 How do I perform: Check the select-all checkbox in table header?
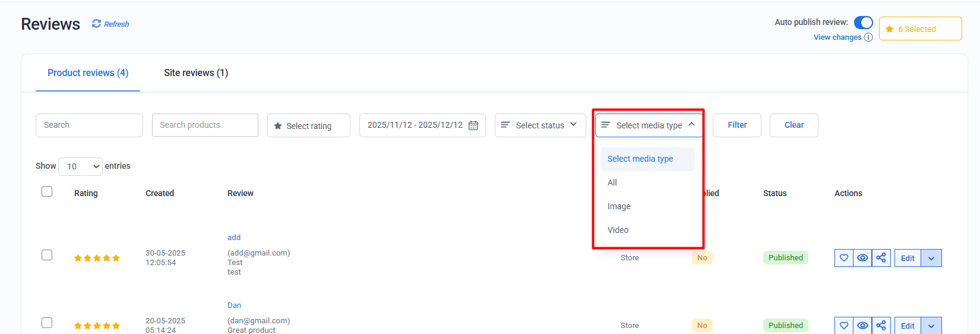pos(47,191)
